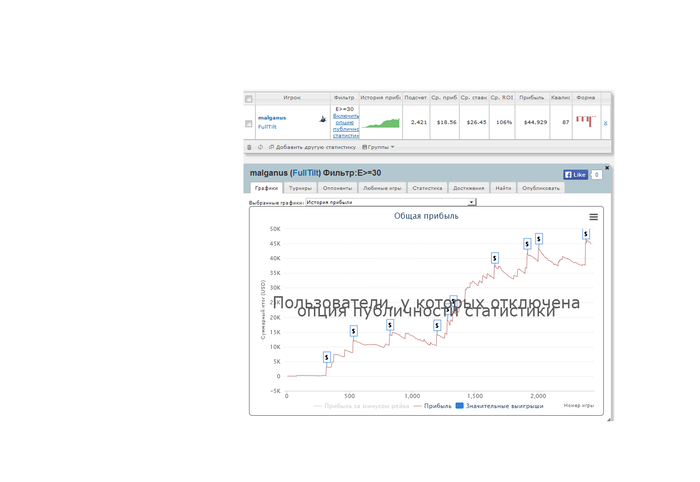Click the red Форма bars mini chart
The image size is (700, 482).
[x=586, y=121]
